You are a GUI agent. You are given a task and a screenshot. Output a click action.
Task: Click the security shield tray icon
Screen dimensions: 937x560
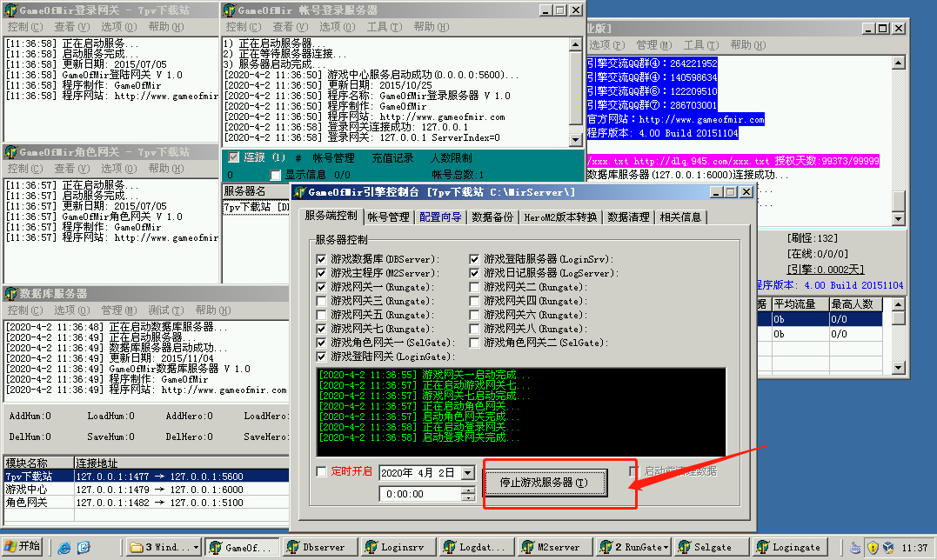(873, 548)
